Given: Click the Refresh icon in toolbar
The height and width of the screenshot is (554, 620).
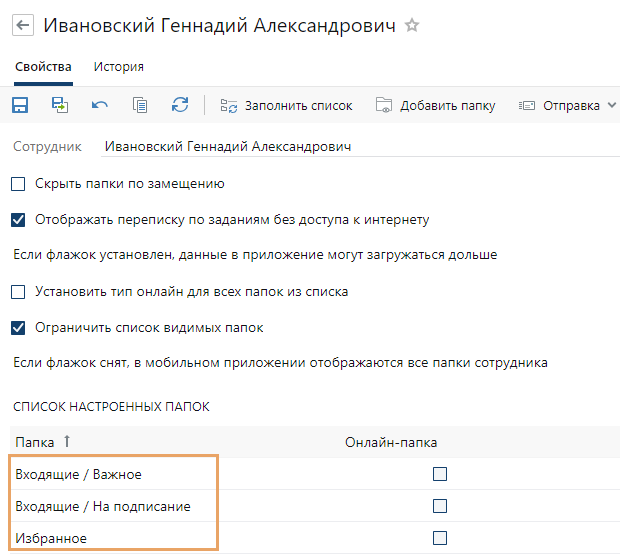Looking at the screenshot, I should click(180, 105).
